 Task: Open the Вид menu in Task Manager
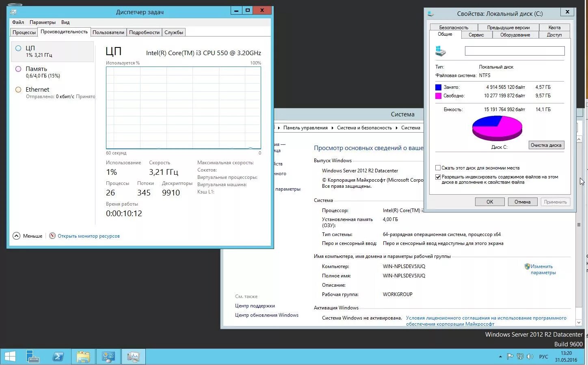tap(65, 22)
